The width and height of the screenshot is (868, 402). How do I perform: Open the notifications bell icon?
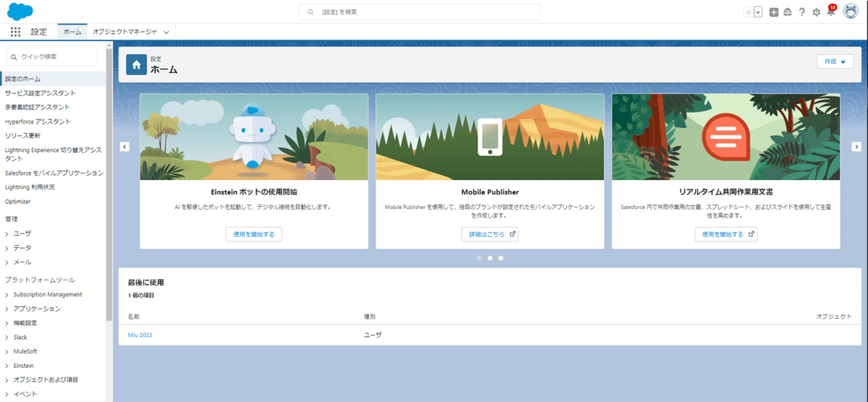tap(831, 12)
